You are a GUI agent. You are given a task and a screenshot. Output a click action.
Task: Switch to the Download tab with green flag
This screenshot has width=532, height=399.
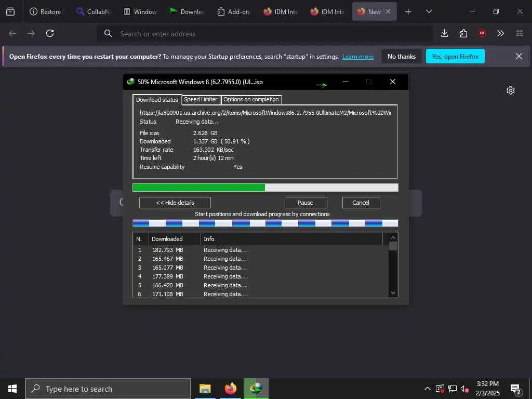tap(187, 11)
